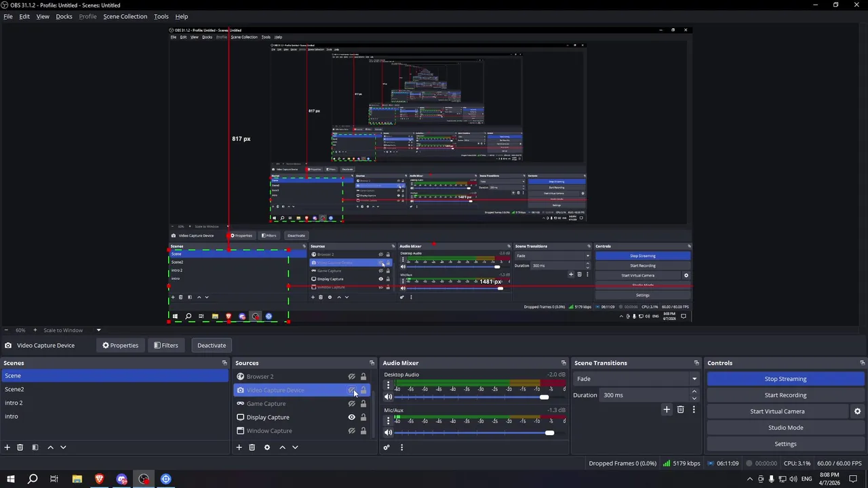Open transition properties three-dot menu

694,409
